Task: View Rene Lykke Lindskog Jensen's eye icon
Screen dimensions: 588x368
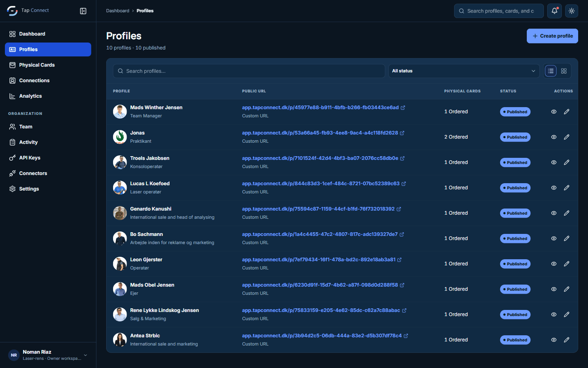Action: (x=554, y=314)
